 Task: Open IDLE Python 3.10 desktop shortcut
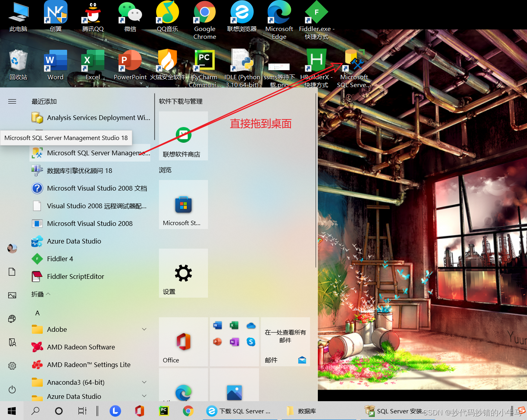242,69
